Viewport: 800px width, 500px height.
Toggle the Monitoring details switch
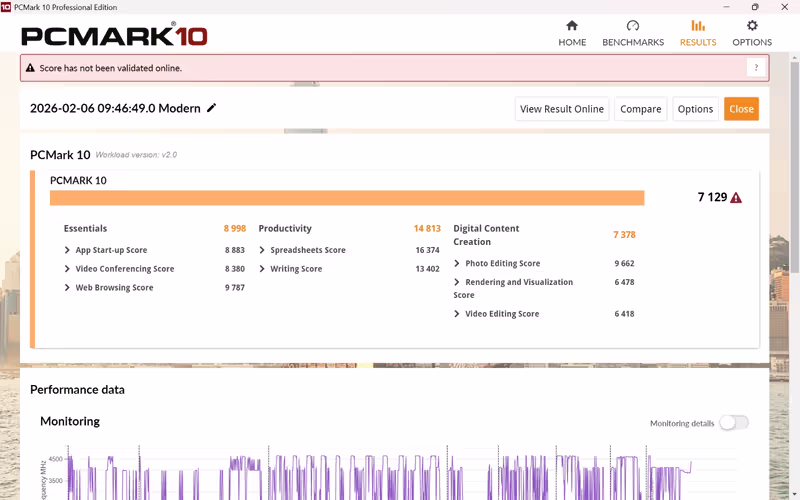[733, 423]
